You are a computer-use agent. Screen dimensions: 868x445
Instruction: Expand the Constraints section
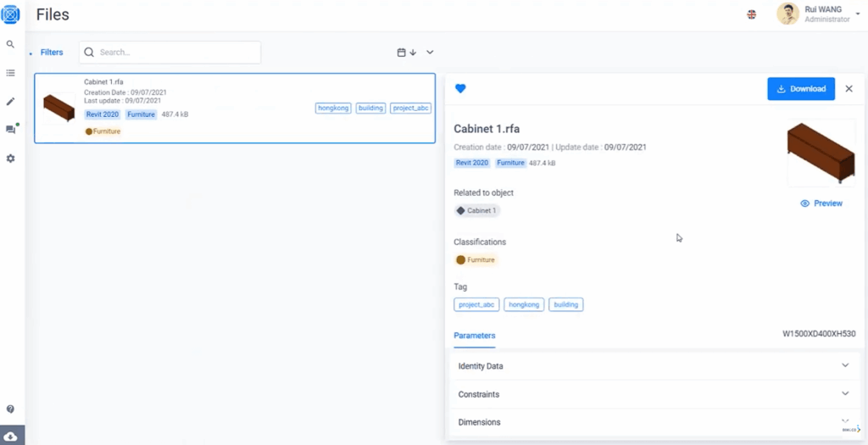654,394
